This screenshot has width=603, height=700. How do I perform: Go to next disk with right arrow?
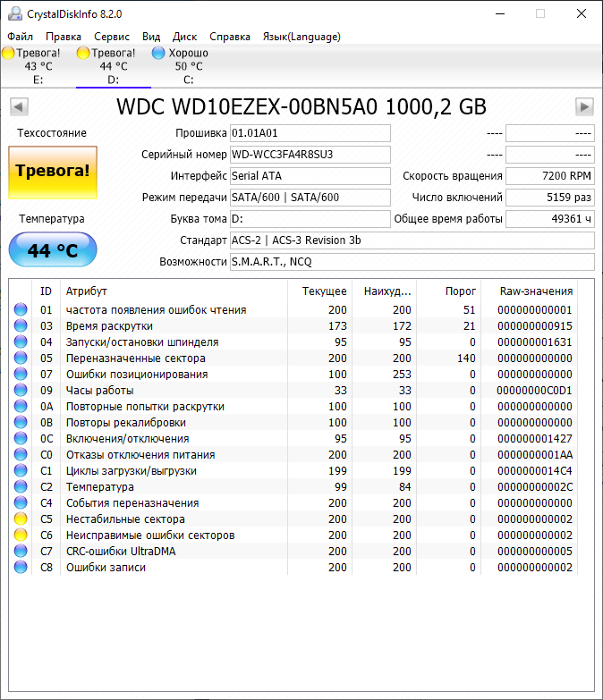pyautogui.click(x=584, y=106)
